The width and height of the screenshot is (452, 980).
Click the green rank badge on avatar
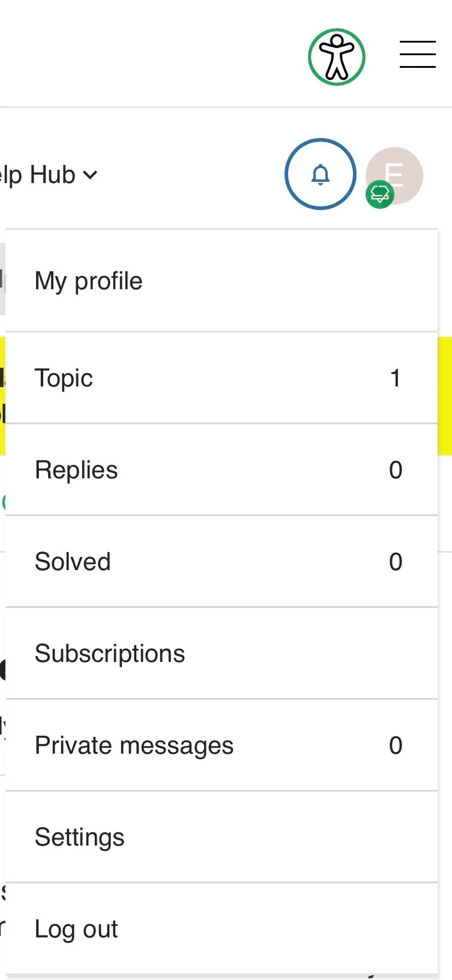point(379,194)
